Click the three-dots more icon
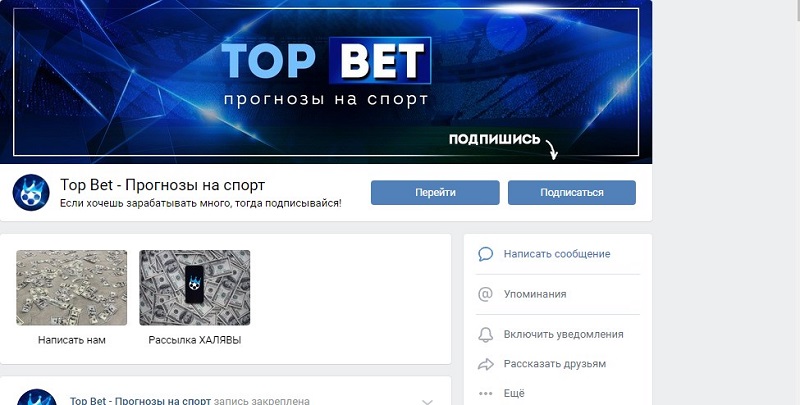Viewport: 800px width, 405px height. (x=485, y=393)
